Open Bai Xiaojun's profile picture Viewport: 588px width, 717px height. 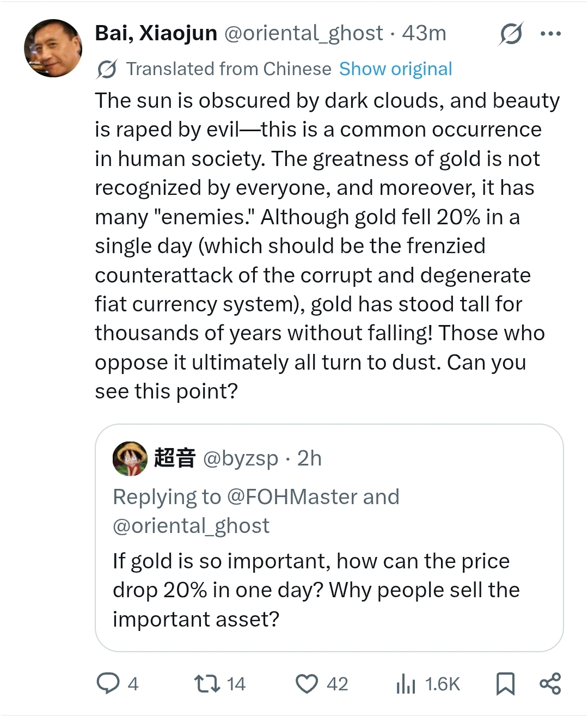[53, 48]
